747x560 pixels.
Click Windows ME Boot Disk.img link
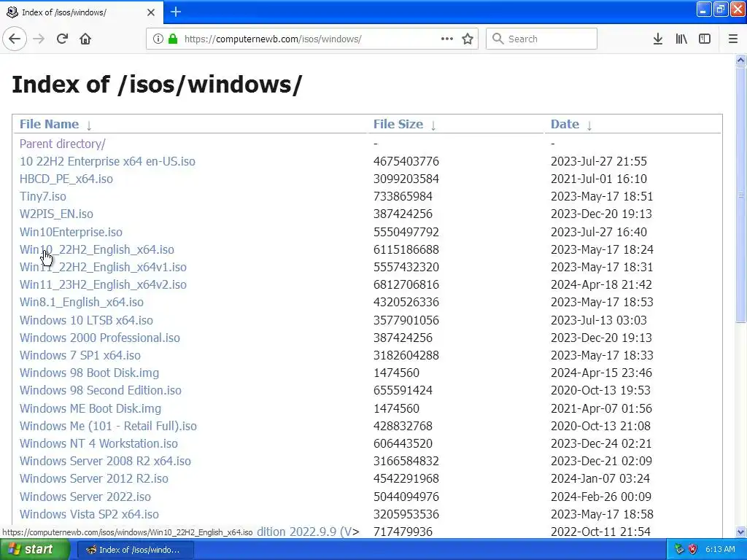click(90, 408)
